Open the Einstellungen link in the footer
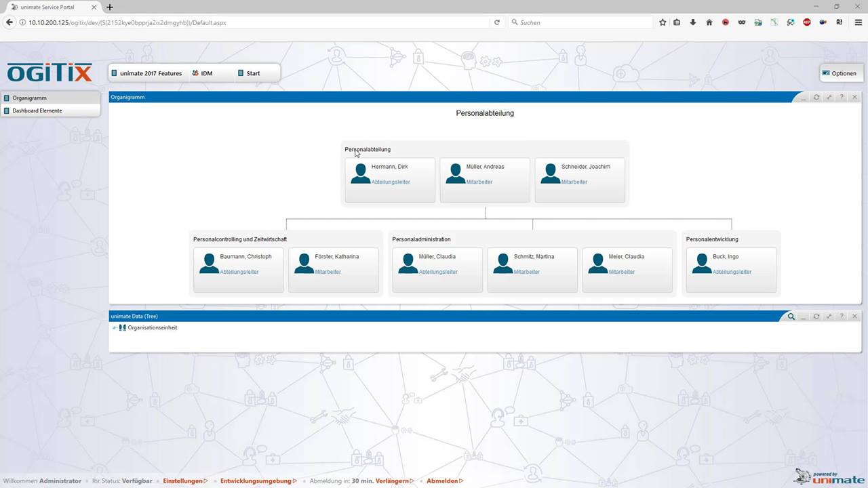868x488 pixels. click(x=185, y=481)
